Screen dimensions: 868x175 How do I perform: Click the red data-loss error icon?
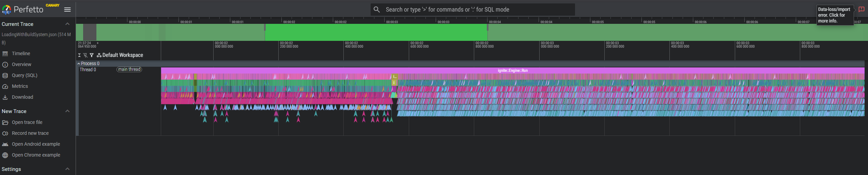[x=861, y=10]
